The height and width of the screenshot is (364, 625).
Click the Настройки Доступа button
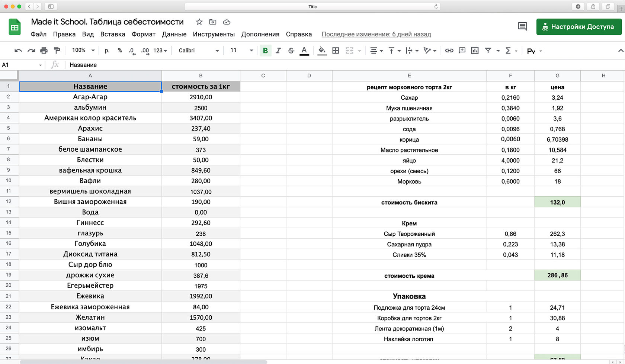click(x=578, y=27)
